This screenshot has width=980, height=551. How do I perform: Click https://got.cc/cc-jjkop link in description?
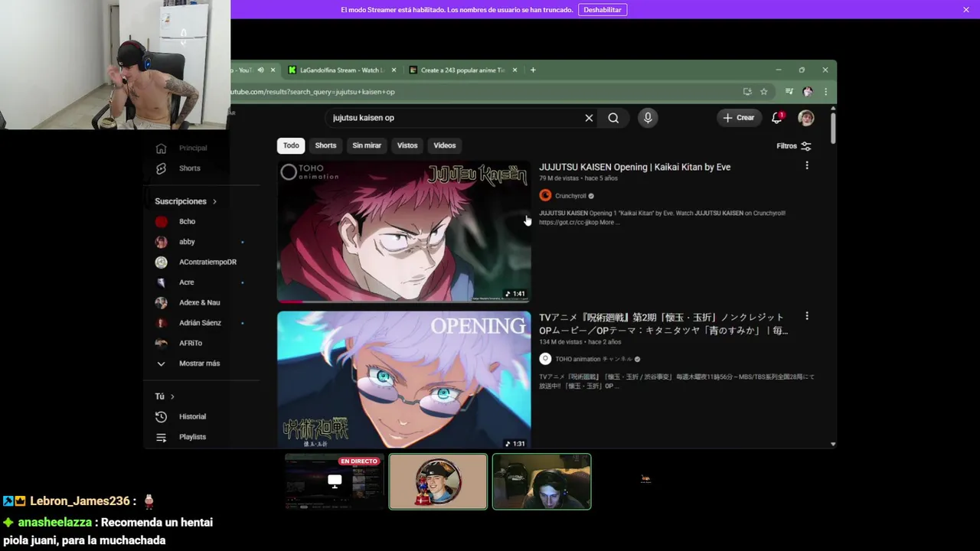[568, 223]
